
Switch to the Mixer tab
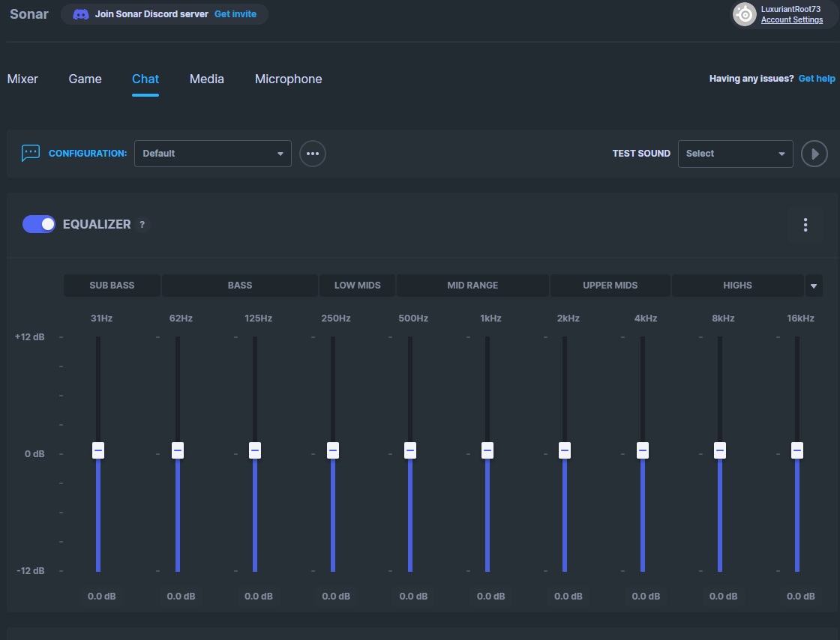pos(22,79)
